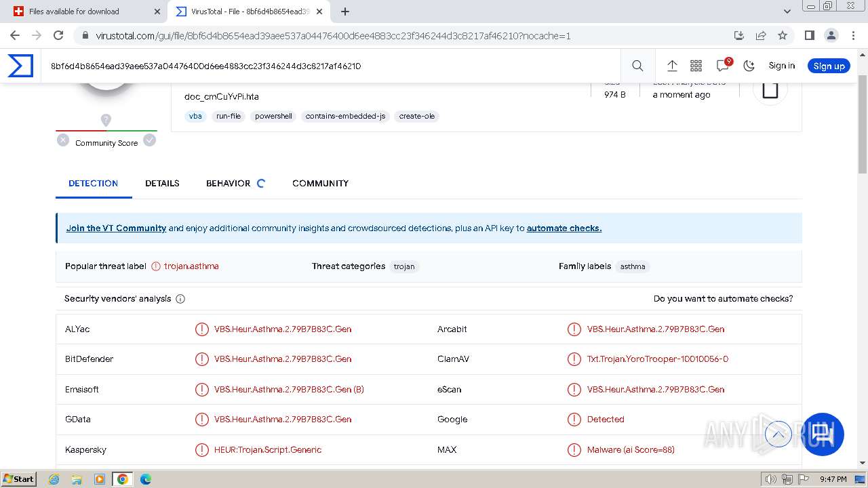The height and width of the screenshot is (488, 868).
Task: Click the vba tag
Action: point(195,116)
